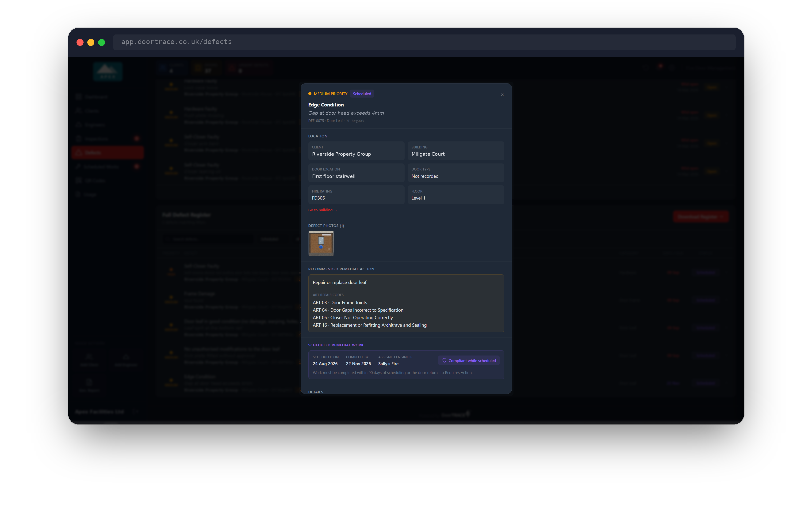Close the Edge Condition defect dialog
Image resolution: width=812 pixels, height=522 pixels.
point(502,95)
